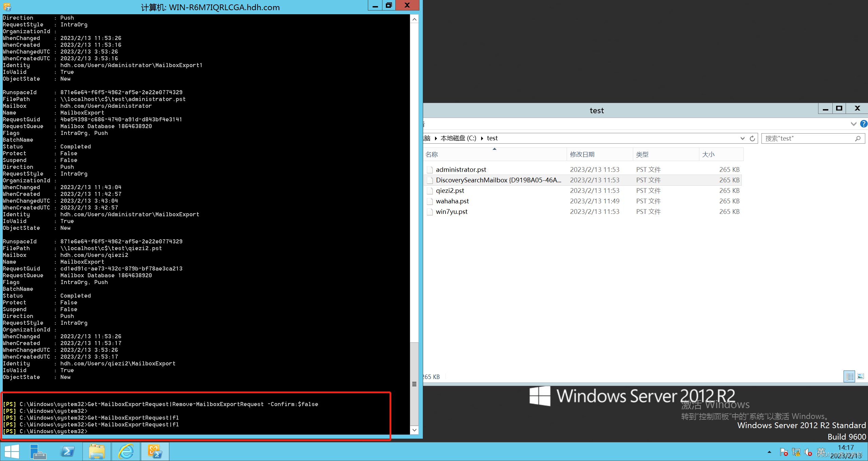Expand breadcrumb arrow before 本地磁盘 (C:)

click(x=436, y=138)
